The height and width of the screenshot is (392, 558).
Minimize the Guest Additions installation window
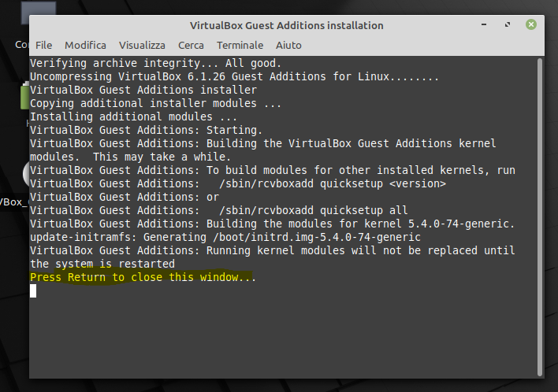click(x=484, y=24)
